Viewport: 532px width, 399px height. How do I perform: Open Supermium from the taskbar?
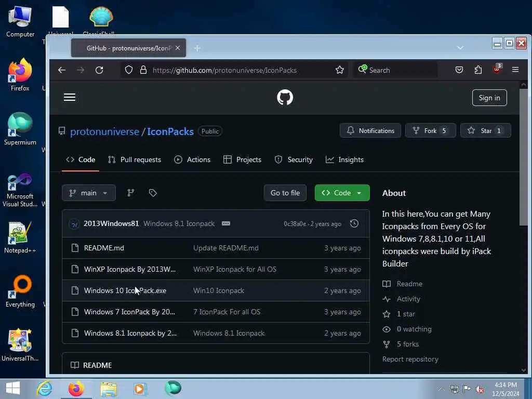click(x=173, y=388)
